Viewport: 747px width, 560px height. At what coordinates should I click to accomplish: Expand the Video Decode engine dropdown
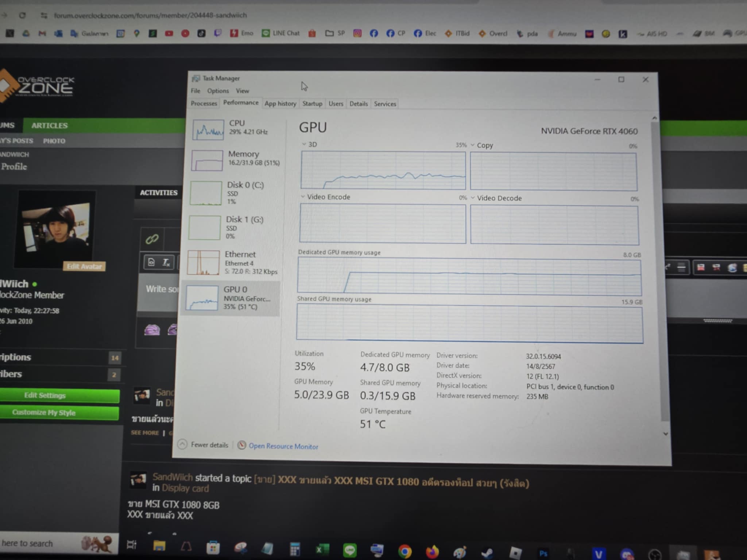[473, 198]
